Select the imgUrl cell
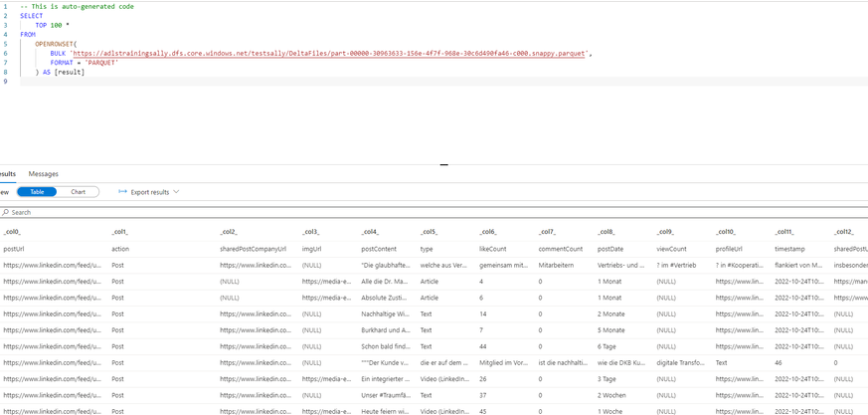Screen dimensions: 868x415 (x=311, y=250)
